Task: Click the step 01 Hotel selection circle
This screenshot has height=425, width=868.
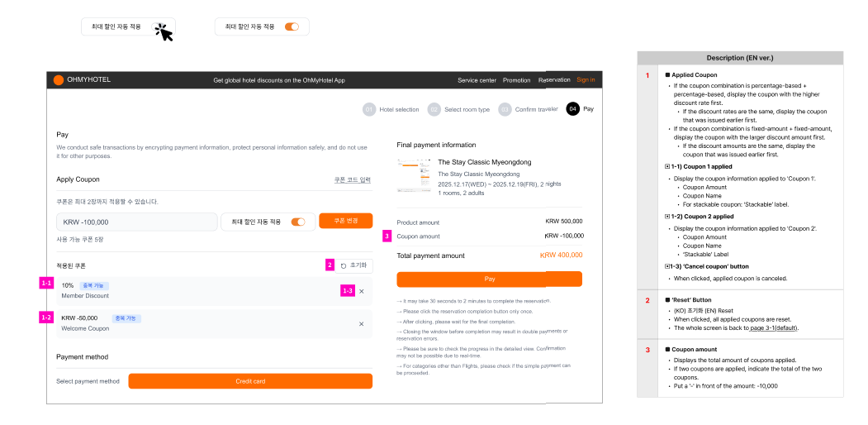Action: click(369, 109)
